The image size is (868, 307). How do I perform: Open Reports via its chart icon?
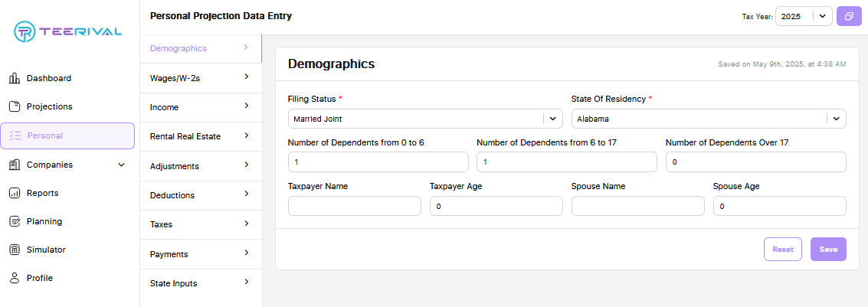coord(15,193)
